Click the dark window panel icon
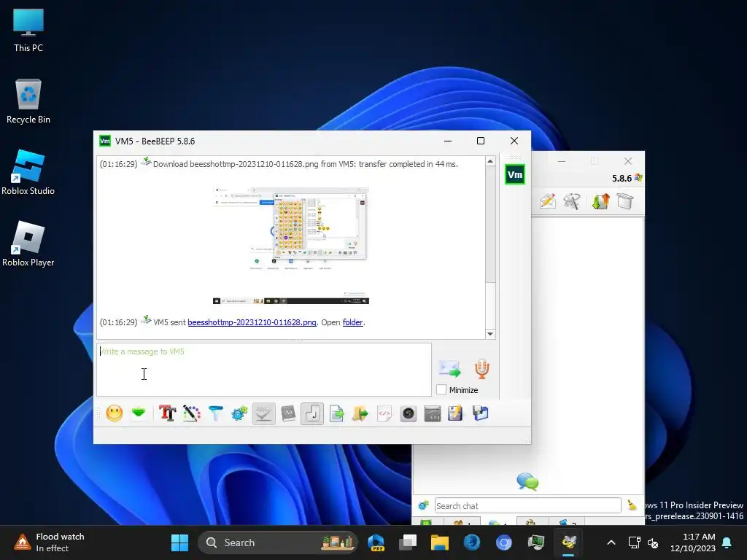The width and height of the screenshot is (747, 560). [432, 413]
